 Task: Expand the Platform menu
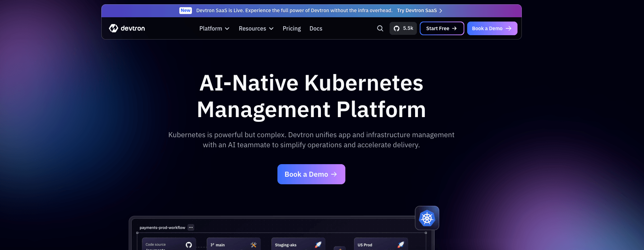[214, 28]
